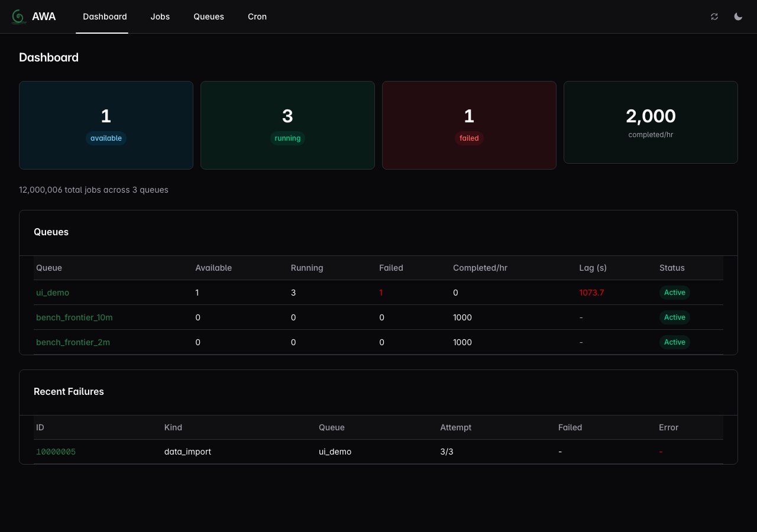
Task: Open the Queues tab
Action: (208, 17)
